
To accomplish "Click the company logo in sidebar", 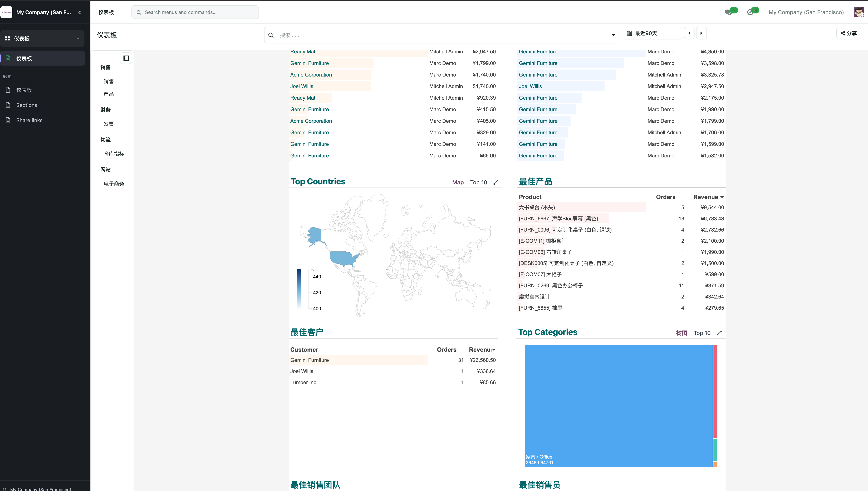I will pos(6,12).
